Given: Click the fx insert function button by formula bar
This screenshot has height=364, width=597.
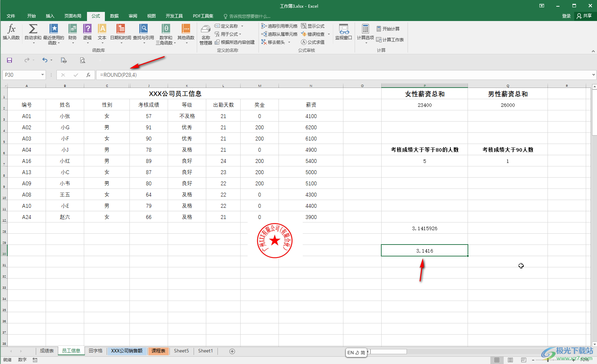Looking at the screenshot, I should (88, 75).
